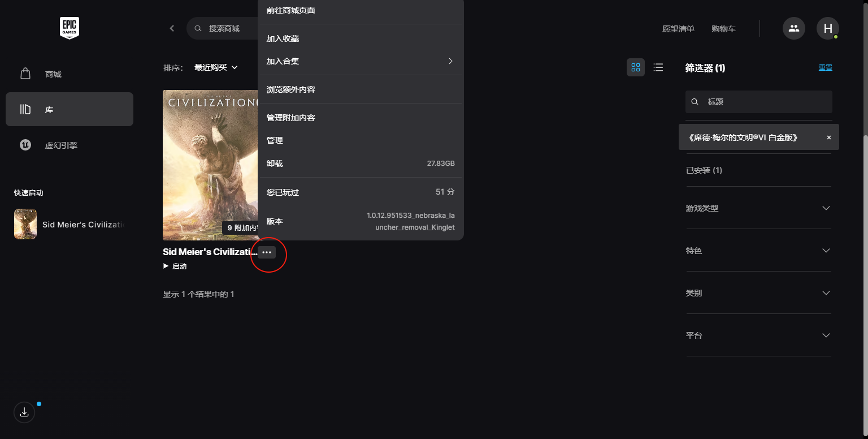Switch to list view layout
The width and height of the screenshot is (868, 439).
pyautogui.click(x=658, y=67)
